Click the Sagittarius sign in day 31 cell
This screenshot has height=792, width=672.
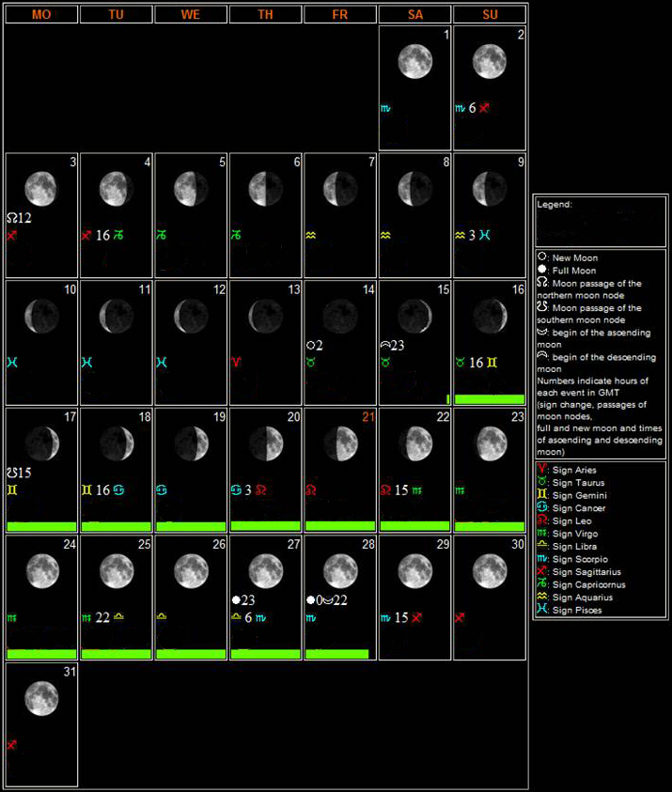(12, 745)
